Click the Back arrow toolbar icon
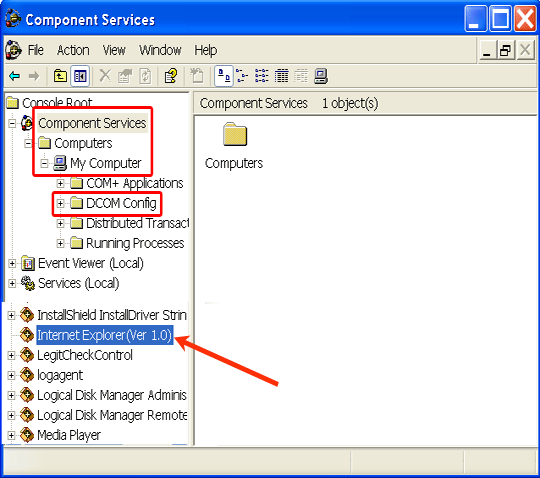The width and height of the screenshot is (540, 478). (x=14, y=75)
